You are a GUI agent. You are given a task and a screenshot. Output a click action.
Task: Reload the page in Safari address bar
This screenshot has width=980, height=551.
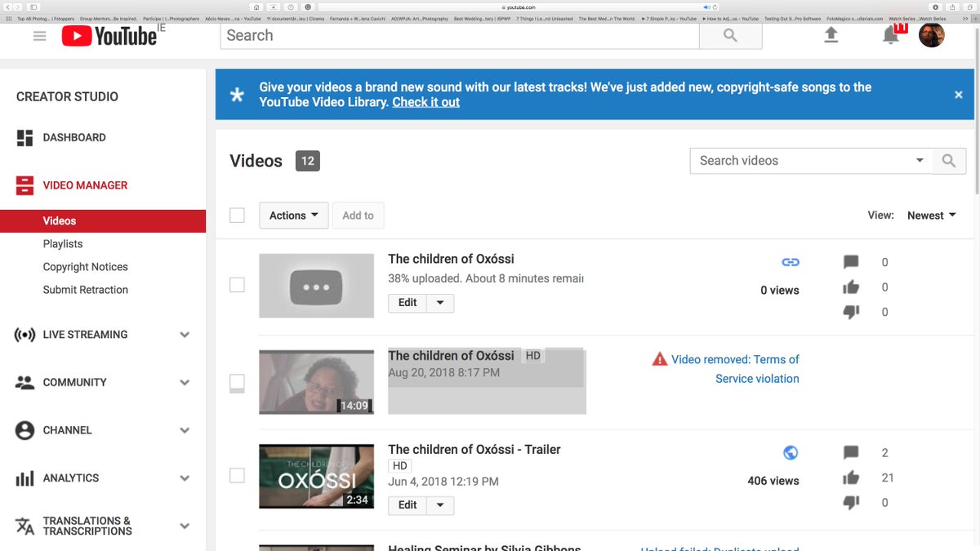click(x=715, y=7)
